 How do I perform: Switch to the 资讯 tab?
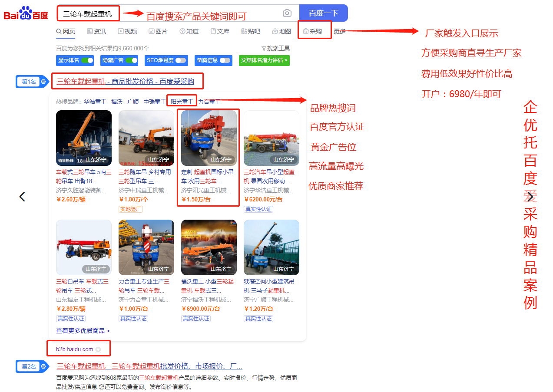coord(96,31)
